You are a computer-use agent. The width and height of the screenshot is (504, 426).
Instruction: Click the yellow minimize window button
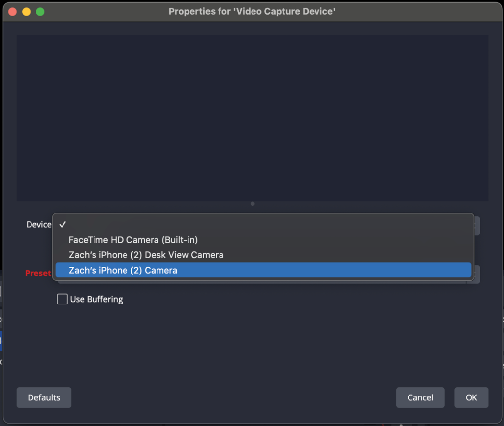27,11
